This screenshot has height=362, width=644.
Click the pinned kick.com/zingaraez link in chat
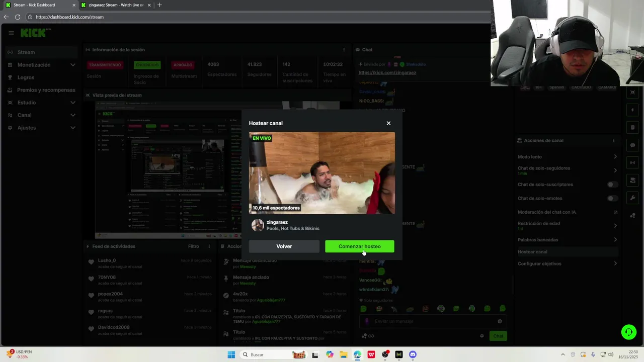pos(387,72)
